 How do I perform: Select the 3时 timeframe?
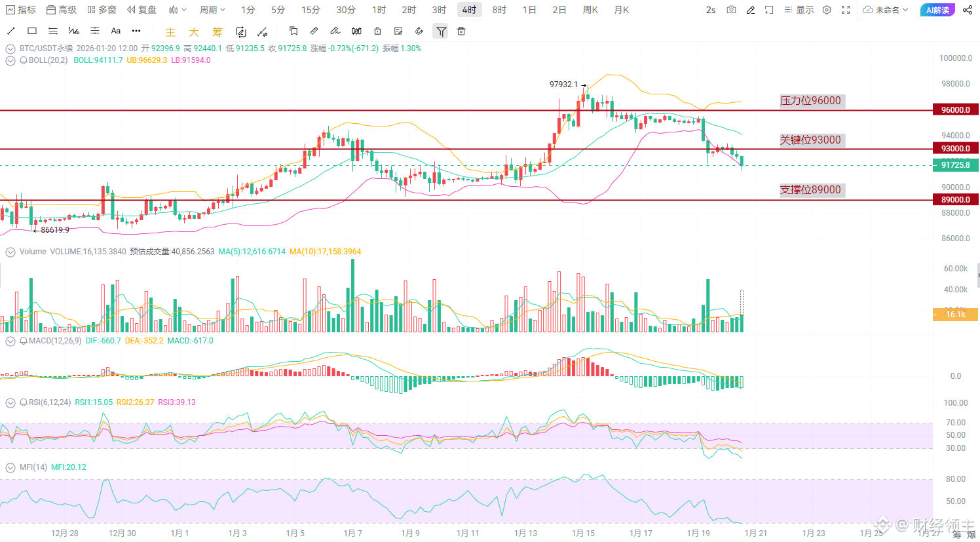pyautogui.click(x=439, y=10)
